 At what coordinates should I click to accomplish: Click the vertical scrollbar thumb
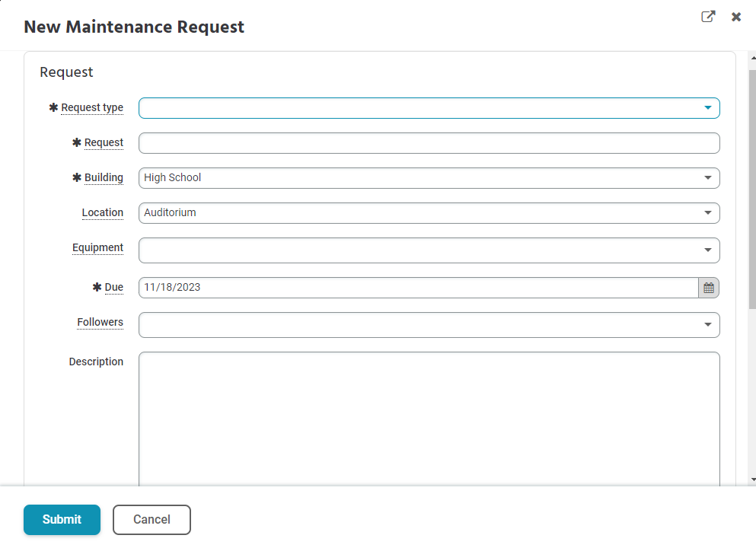point(752,190)
